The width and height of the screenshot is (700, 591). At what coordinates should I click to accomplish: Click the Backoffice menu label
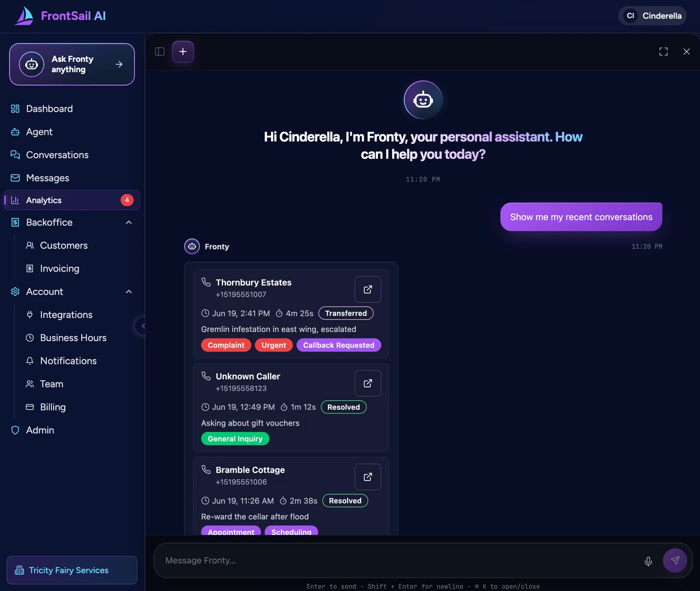49,222
